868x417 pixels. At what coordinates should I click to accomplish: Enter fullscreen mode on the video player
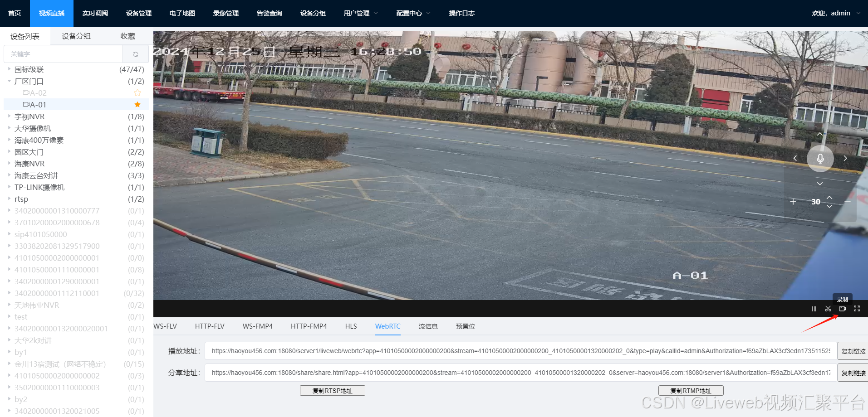[857, 309]
